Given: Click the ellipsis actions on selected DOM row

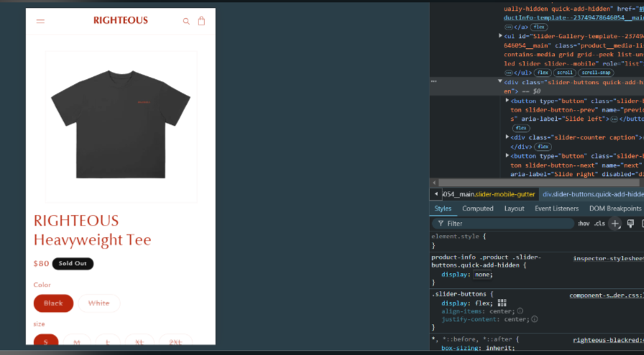Looking at the screenshot, I should tap(433, 81).
